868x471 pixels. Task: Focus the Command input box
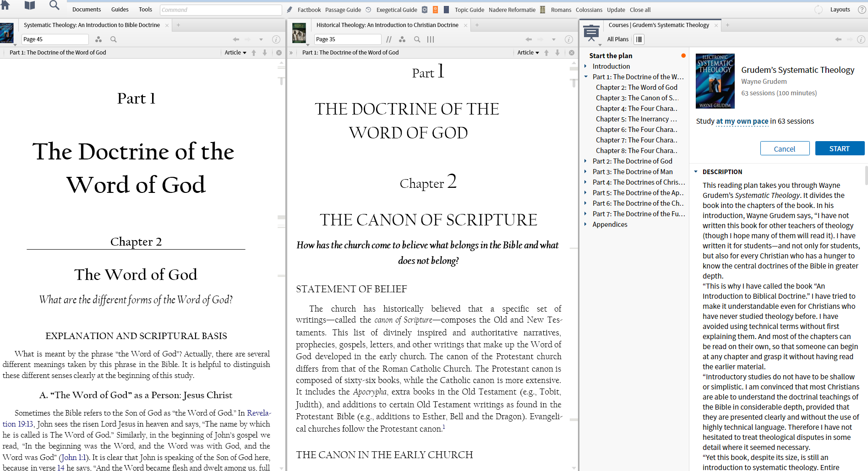pyautogui.click(x=221, y=10)
